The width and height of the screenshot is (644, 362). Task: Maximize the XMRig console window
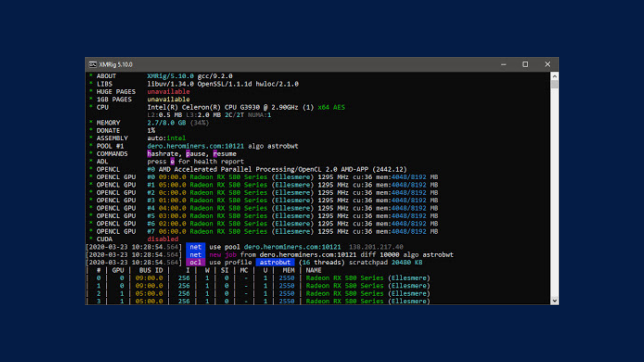[x=525, y=64]
